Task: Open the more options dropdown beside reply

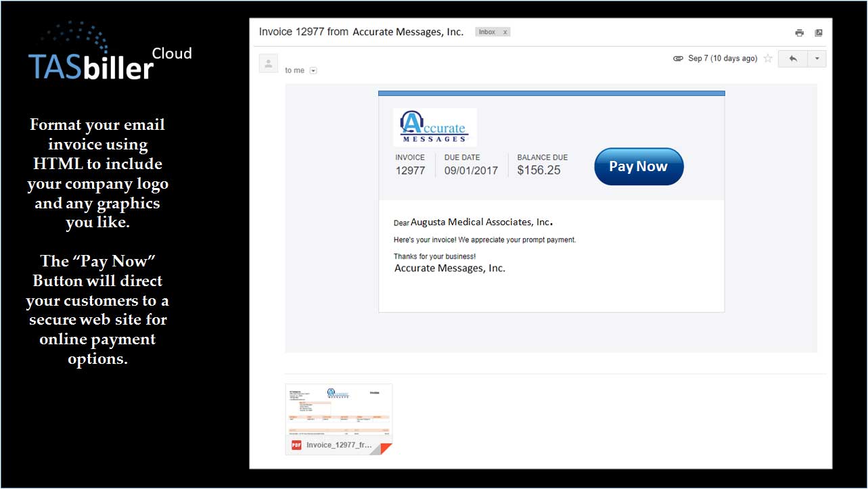Action: point(817,59)
